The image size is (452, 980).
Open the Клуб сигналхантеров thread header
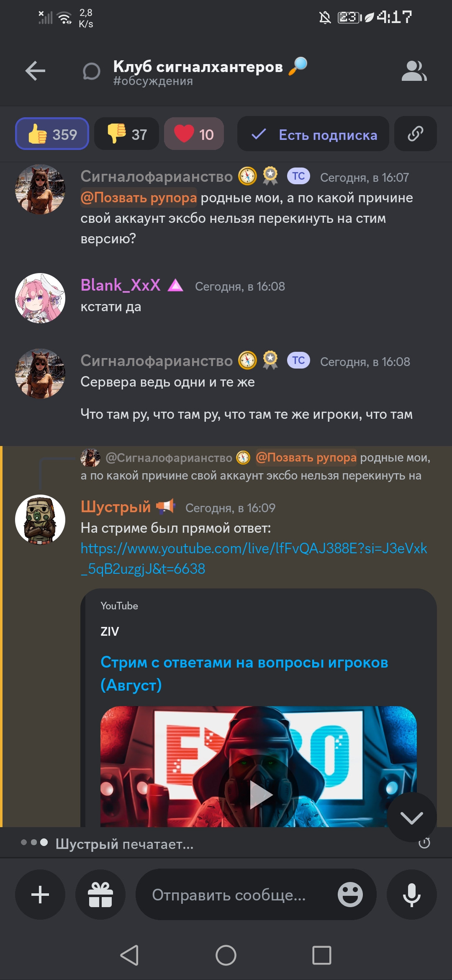(x=198, y=71)
